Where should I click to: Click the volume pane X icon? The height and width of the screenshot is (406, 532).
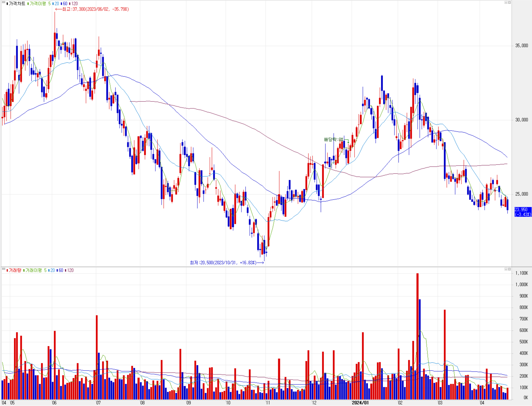coord(509,269)
